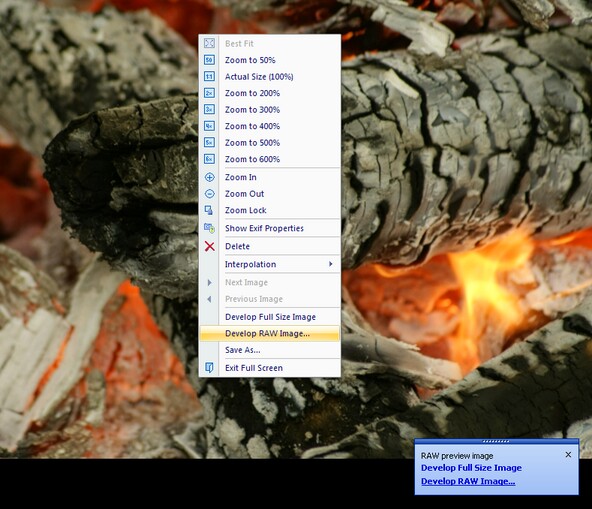Click the Zoom to 200% icon
Viewport: 592px width, 509px height.
pos(209,93)
